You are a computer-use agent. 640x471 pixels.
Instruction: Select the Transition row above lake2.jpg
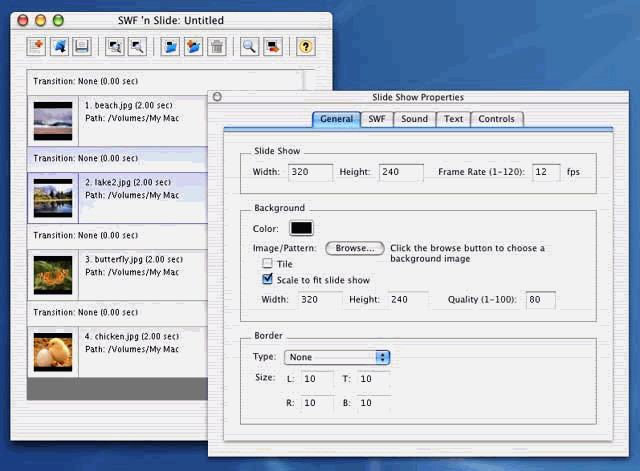coord(118,159)
